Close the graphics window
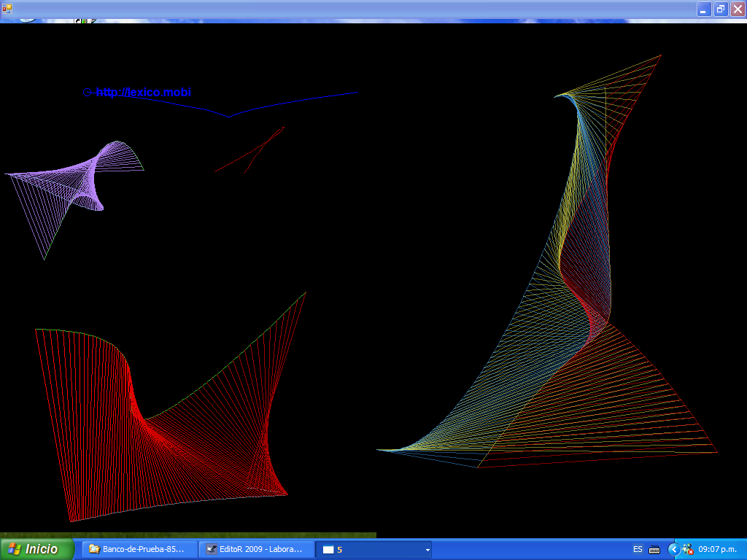Image resolution: width=747 pixels, height=560 pixels. tap(738, 9)
